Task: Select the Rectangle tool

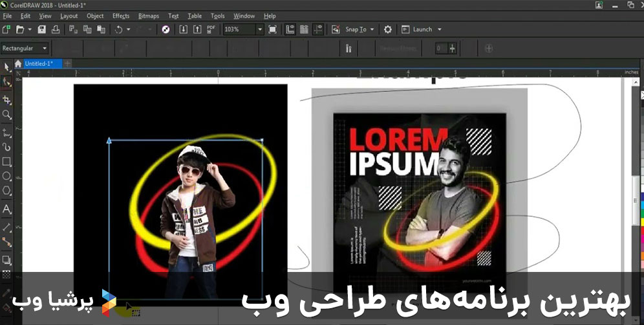Action: [x=6, y=162]
